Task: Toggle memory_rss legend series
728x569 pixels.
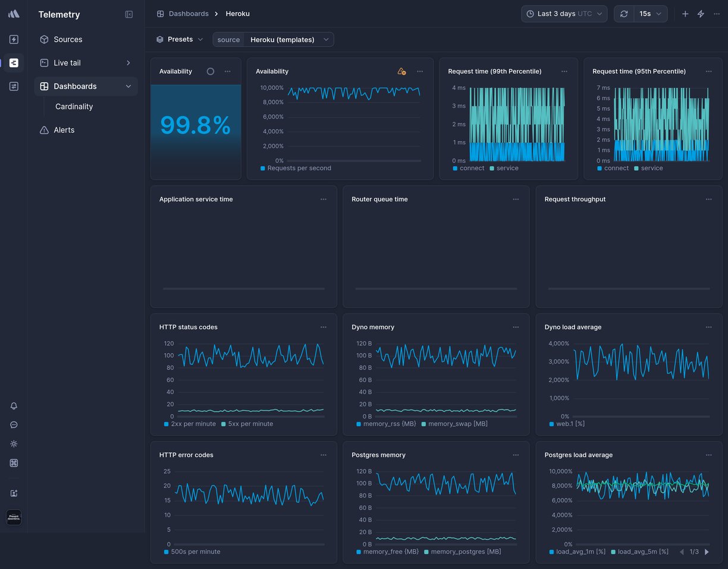Action: click(x=386, y=424)
